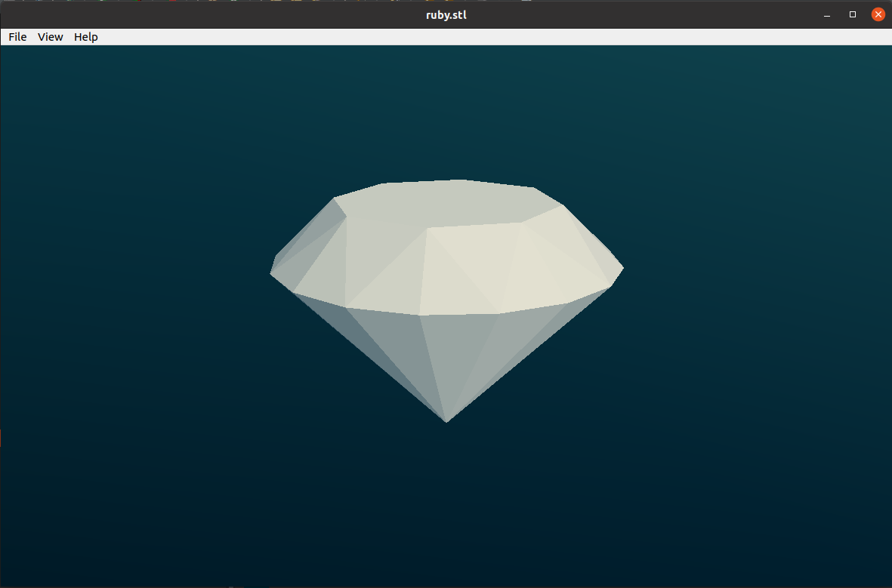Click the gem's rightmost girdle corner
Screen dimensions: 892x588
[x=623, y=268]
